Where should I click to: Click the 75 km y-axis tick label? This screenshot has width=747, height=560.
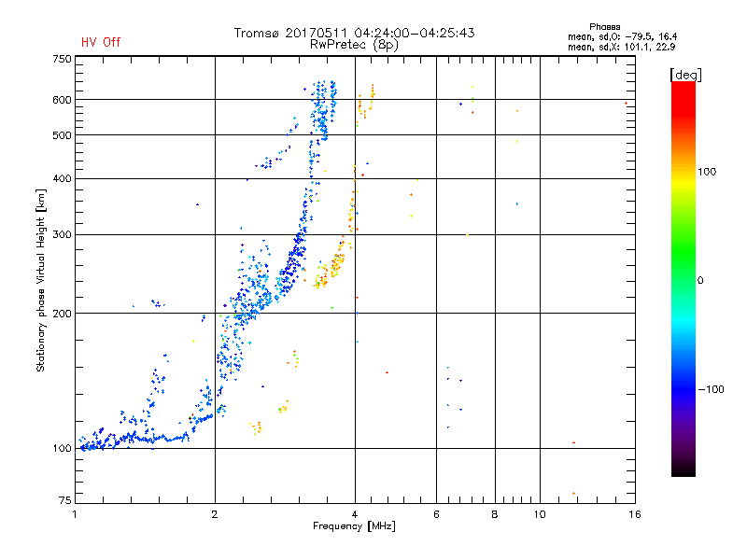pyautogui.click(x=64, y=500)
